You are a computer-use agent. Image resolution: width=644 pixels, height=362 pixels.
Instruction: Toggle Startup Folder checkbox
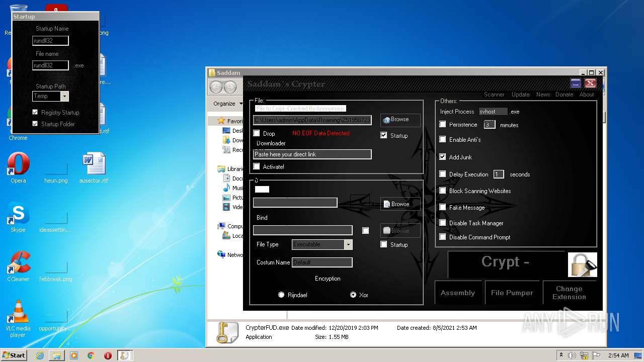click(35, 124)
